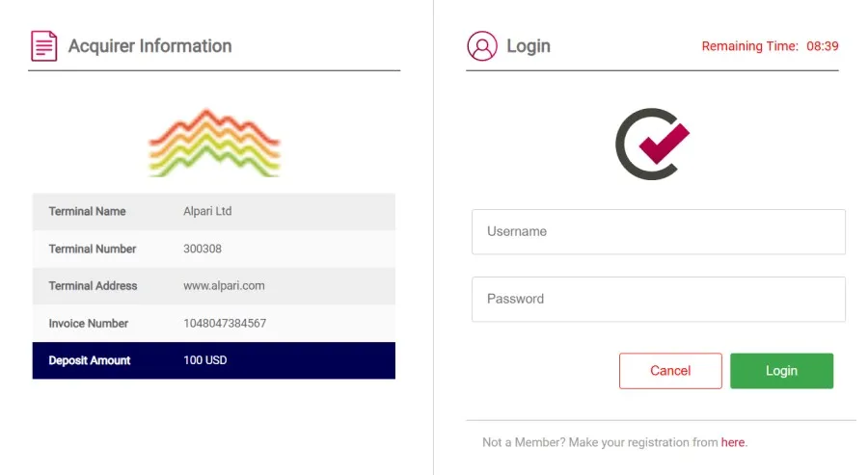This screenshot has height=475, width=868.
Task: Focus the Username input field
Action: (x=658, y=232)
